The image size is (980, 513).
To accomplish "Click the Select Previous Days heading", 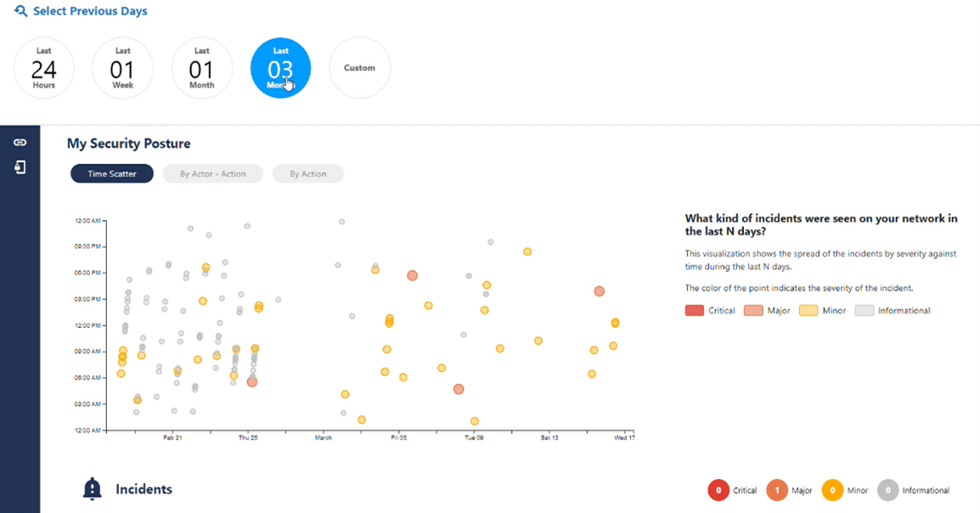I will point(90,11).
